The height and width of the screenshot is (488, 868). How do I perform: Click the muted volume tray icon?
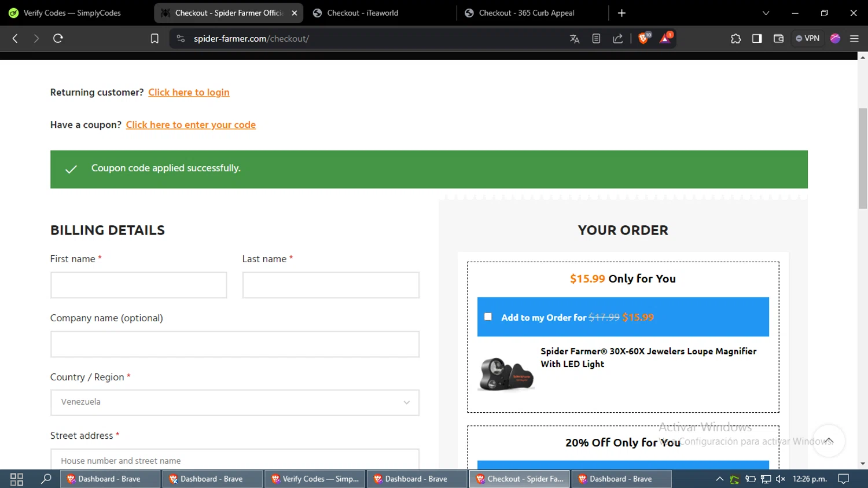pyautogui.click(x=781, y=479)
